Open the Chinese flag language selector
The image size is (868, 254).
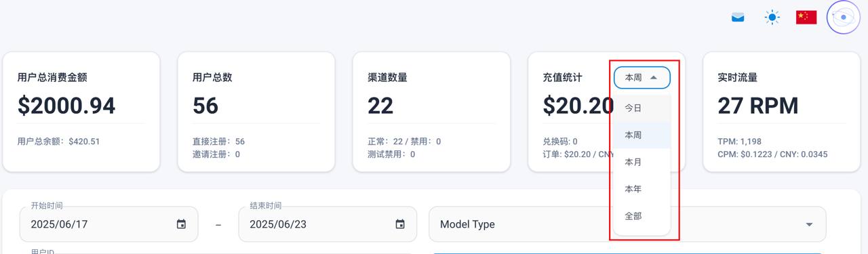point(806,18)
